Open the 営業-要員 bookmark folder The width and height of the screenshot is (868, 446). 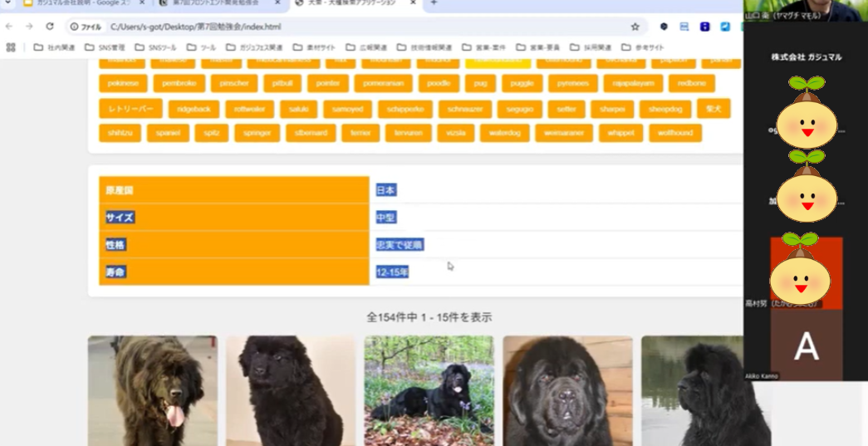coord(537,47)
